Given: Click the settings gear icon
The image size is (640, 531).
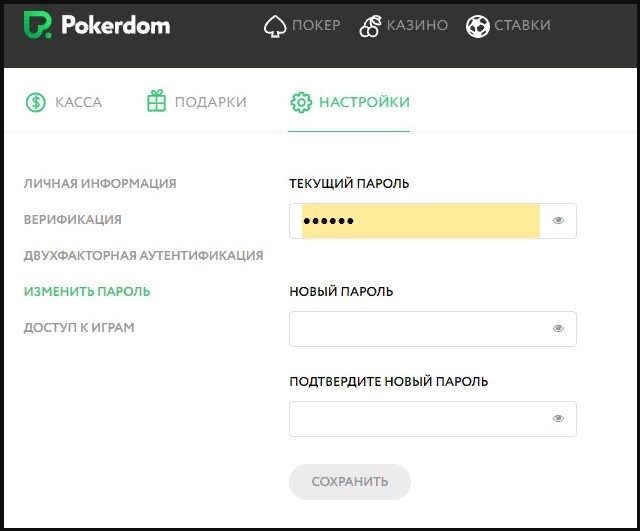Looking at the screenshot, I should pyautogui.click(x=300, y=102).
